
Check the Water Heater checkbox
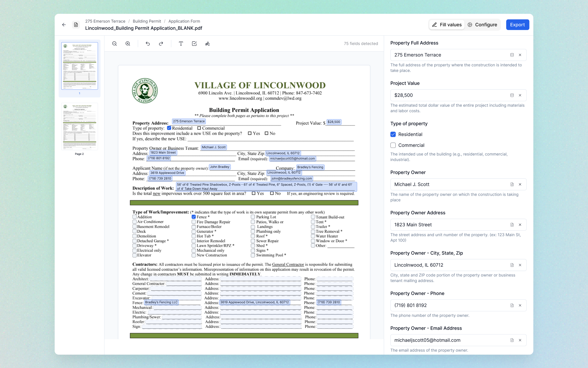coord(313,236)
